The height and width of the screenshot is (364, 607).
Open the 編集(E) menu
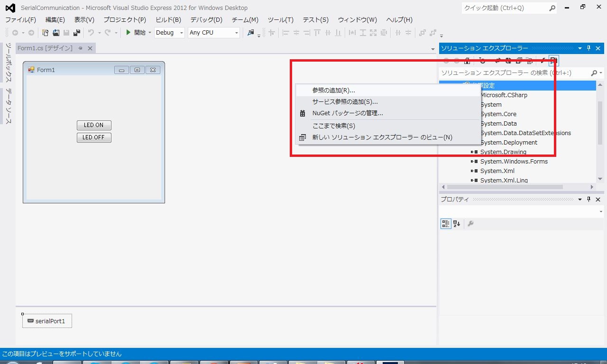55,20
